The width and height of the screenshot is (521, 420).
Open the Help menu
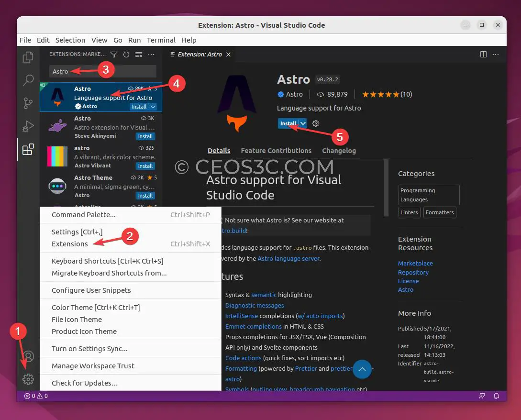[x=188, y=40]
